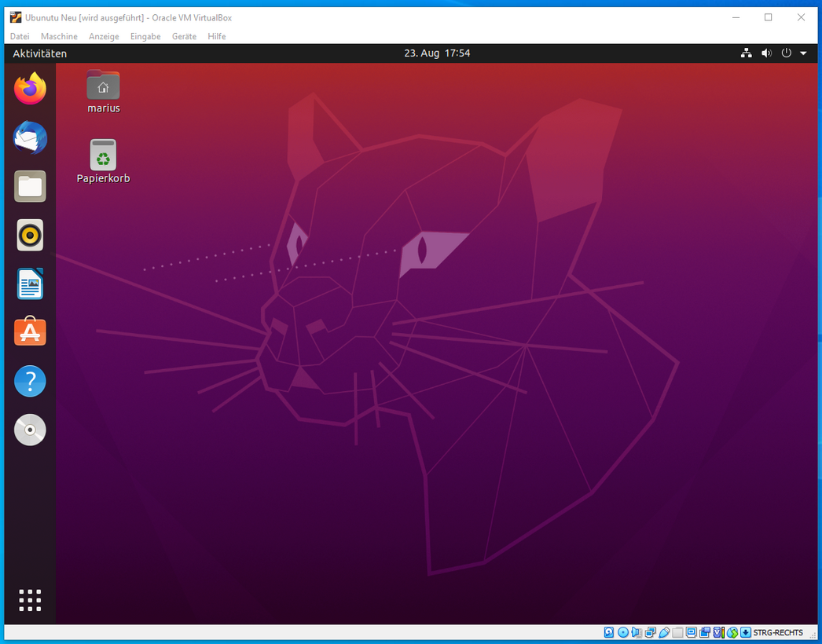The image size is (822, 644).
Task: Click the mounted disc icon in dock
Action: pos(30,430)
